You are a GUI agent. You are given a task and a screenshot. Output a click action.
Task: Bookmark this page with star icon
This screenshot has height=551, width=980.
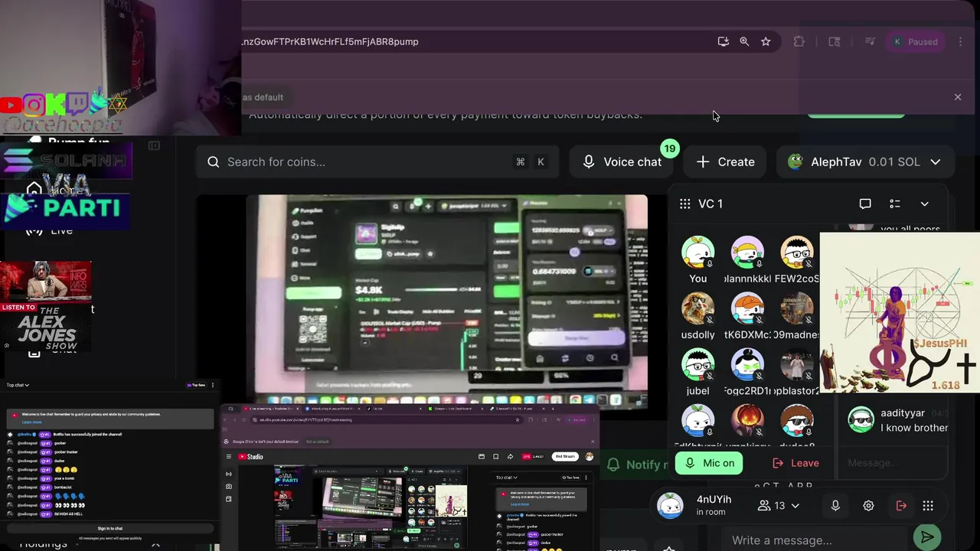coord(766,41)
